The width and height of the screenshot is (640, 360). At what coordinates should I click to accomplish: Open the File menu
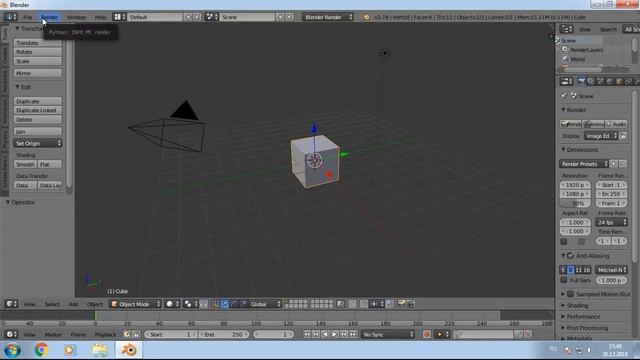(27, 17)
